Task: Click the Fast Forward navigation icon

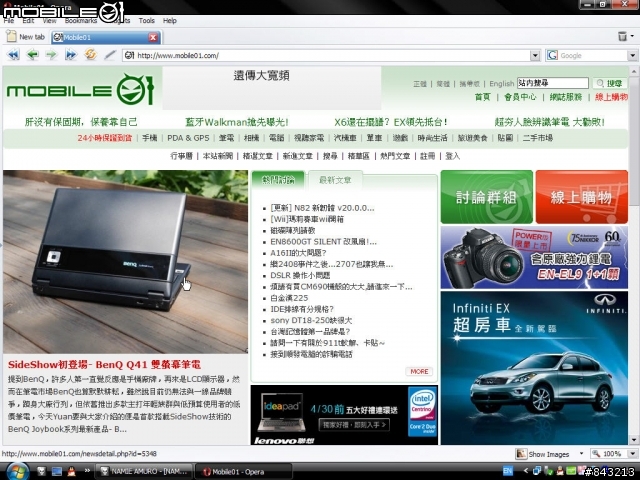Action: coord(71,55)
